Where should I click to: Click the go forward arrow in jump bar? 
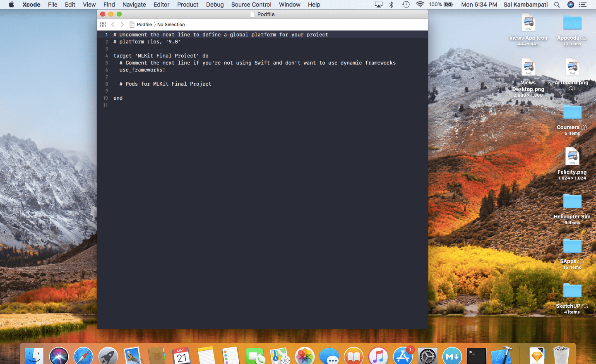tap(122, 24)
